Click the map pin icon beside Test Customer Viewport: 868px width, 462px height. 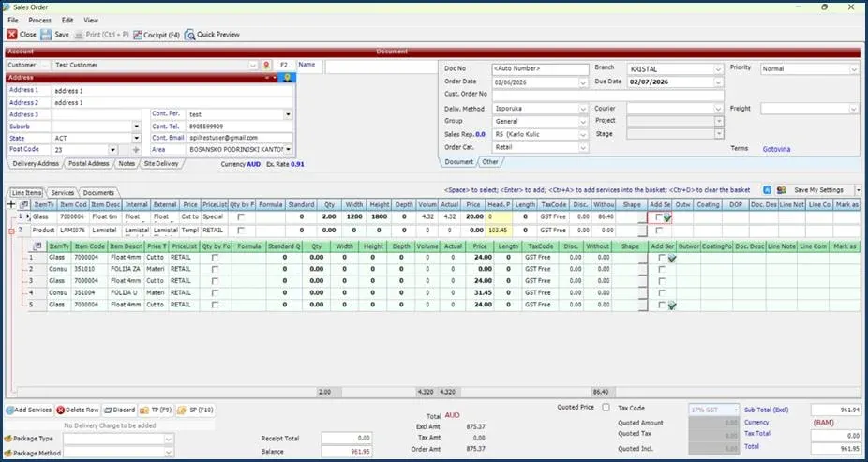[x=266, y=66]
